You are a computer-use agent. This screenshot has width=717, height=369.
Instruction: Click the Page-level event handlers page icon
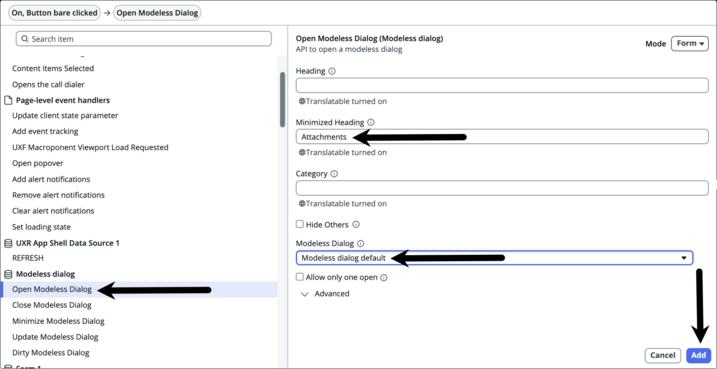pyautogui.click(x=8, y=100)
